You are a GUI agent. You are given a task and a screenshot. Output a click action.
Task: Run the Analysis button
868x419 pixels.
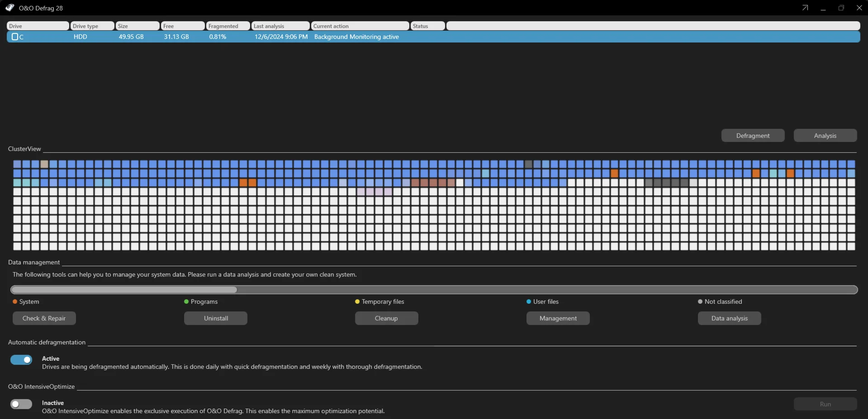tap(825, 136)
